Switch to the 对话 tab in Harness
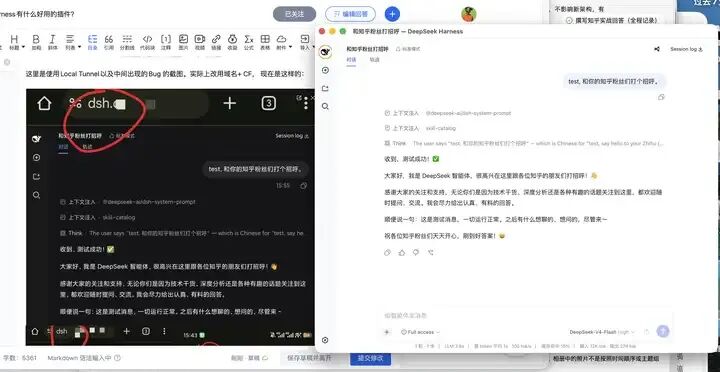 351,60
